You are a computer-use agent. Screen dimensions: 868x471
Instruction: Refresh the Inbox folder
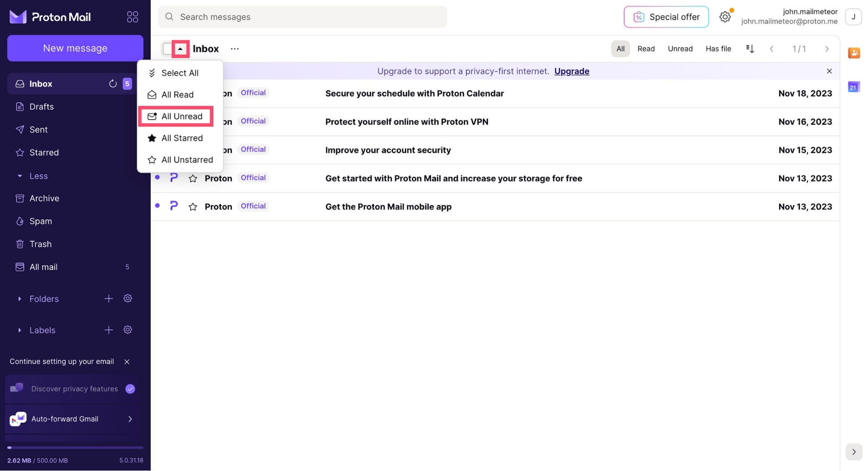pos(113,84)
